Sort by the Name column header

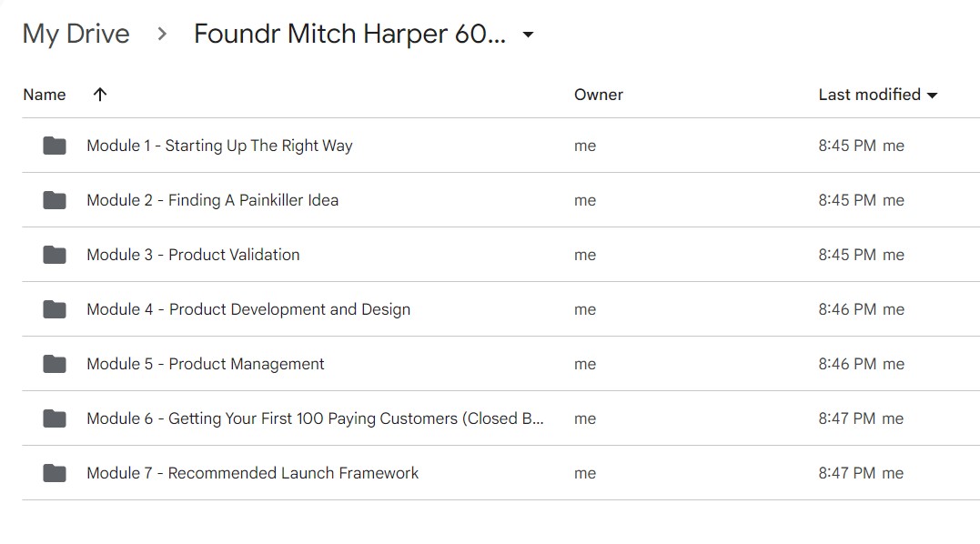[x=45, y=95]
